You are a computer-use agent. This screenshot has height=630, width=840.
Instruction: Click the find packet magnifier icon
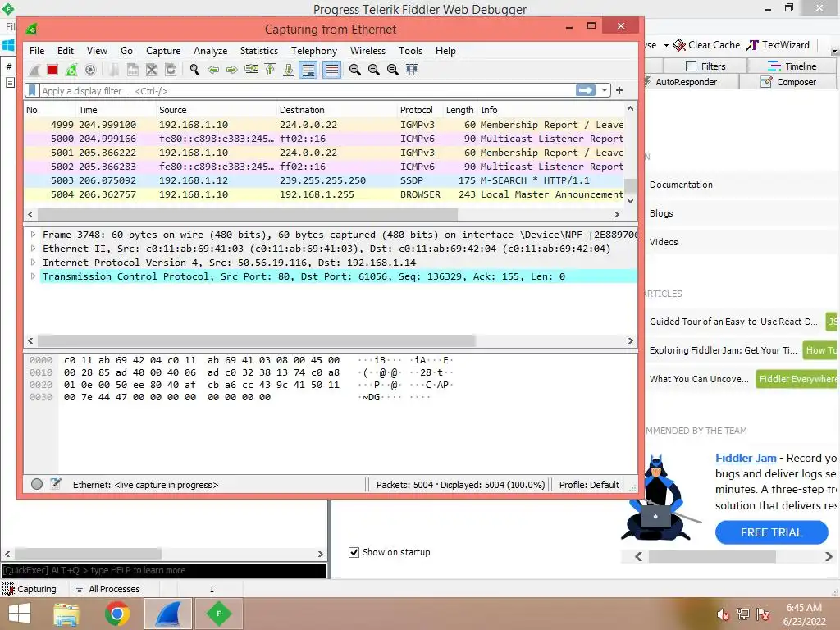pos(194,70)
